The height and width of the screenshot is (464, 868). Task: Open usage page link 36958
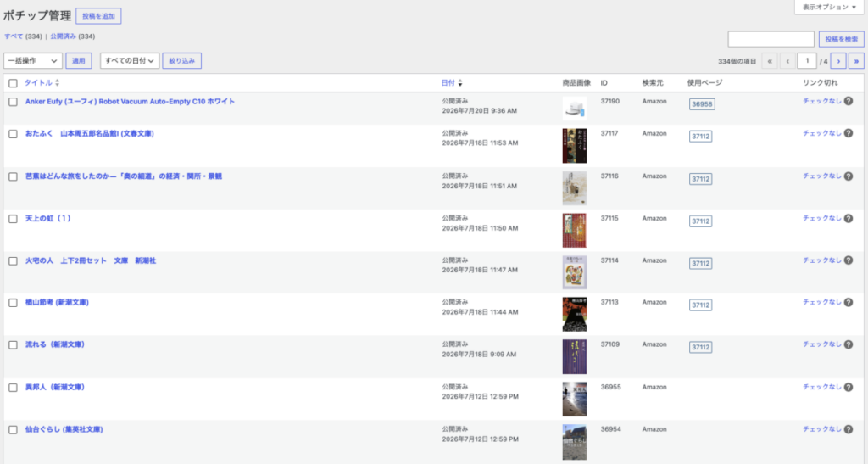702,104
